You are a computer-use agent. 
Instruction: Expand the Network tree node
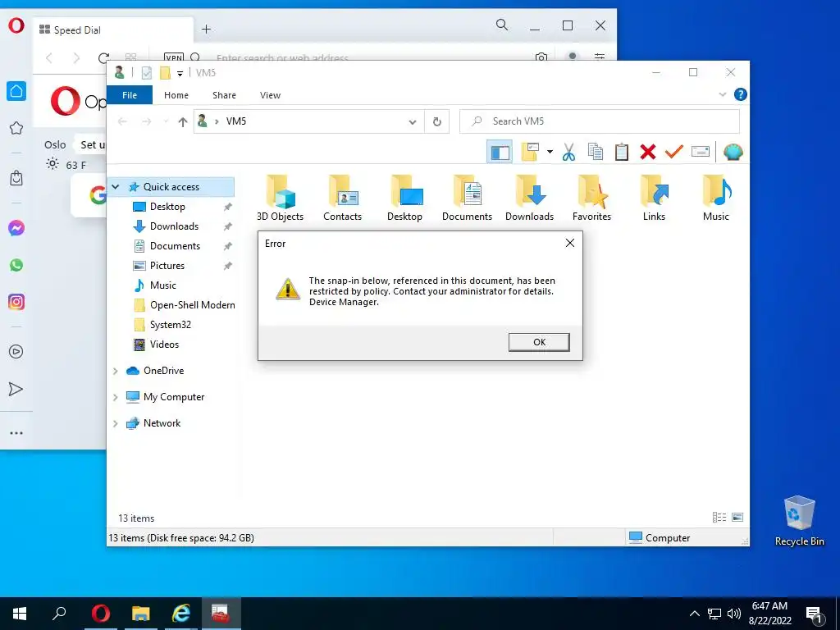pos(115,423)
